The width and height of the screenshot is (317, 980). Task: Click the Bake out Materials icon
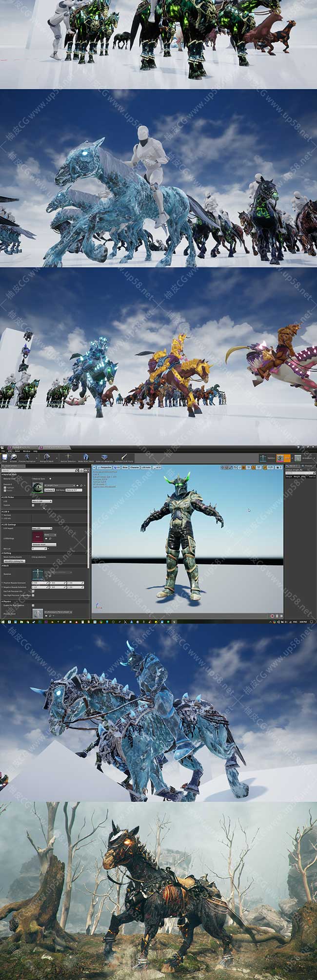pos(104,458)
